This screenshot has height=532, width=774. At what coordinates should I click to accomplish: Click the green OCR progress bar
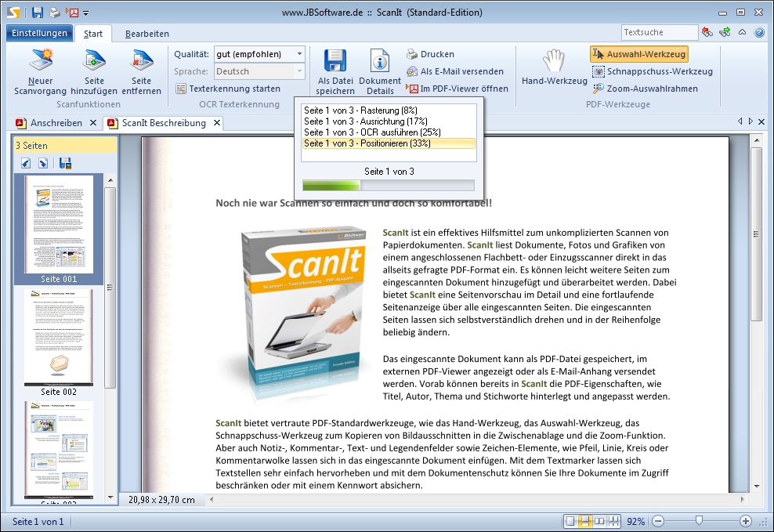coord(389,186)
